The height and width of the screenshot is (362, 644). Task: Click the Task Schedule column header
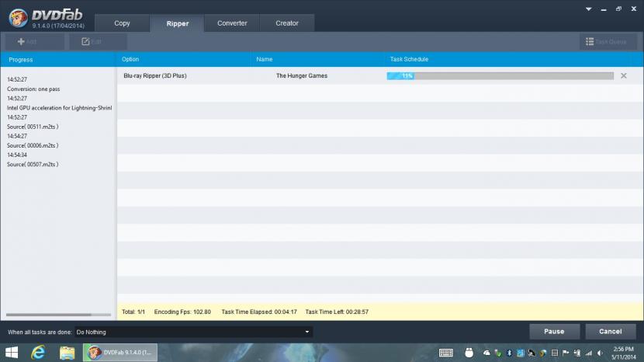point(514,59)
